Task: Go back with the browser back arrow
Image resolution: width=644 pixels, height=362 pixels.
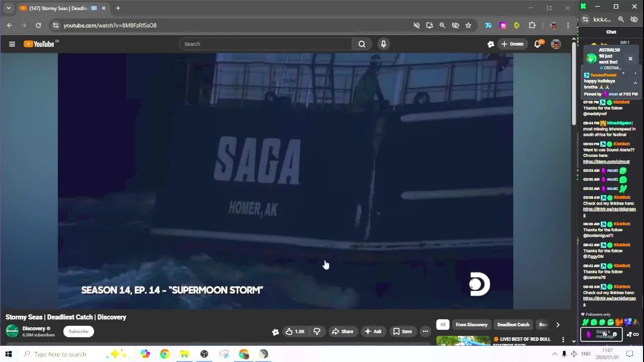Action: [x=10, y=25]
